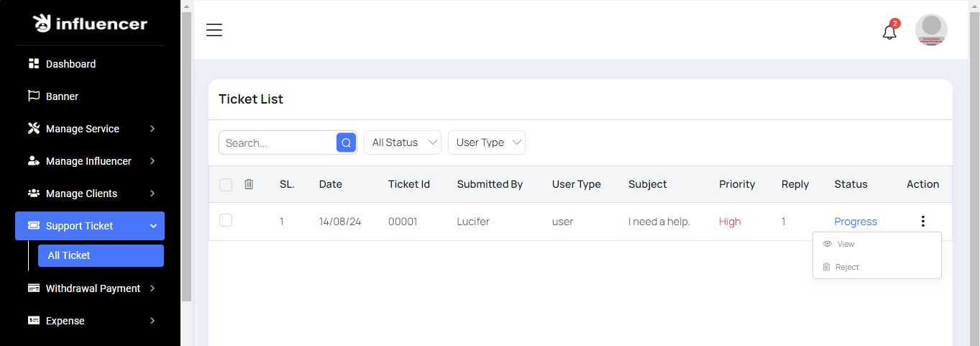Viewport: 980px width, 346px height.
Task: Click the user profile avatar
Action: (930, 30)
